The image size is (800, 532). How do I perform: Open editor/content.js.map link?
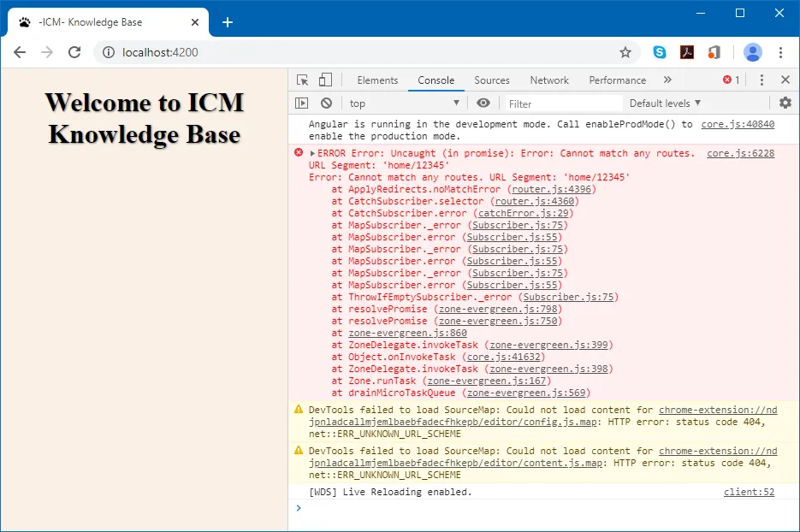click(x=542, y=457)
